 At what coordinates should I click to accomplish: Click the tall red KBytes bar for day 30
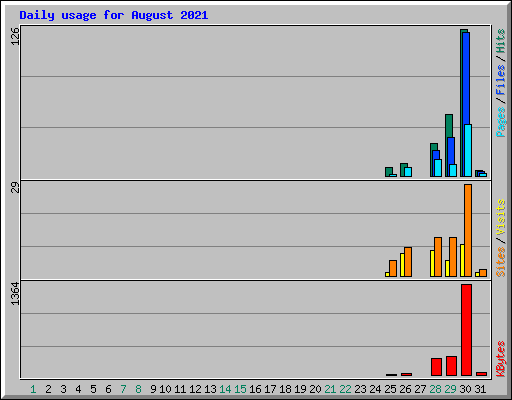click(x=467, y=330)
